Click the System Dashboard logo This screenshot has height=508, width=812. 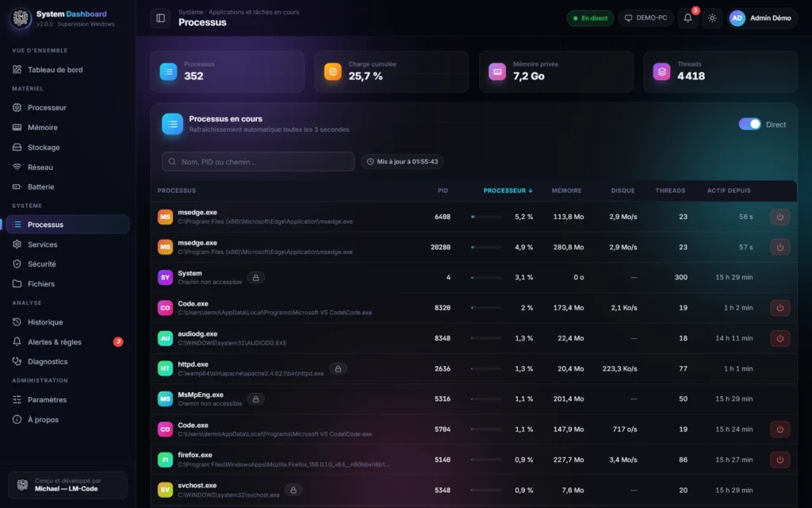[21, 18]
